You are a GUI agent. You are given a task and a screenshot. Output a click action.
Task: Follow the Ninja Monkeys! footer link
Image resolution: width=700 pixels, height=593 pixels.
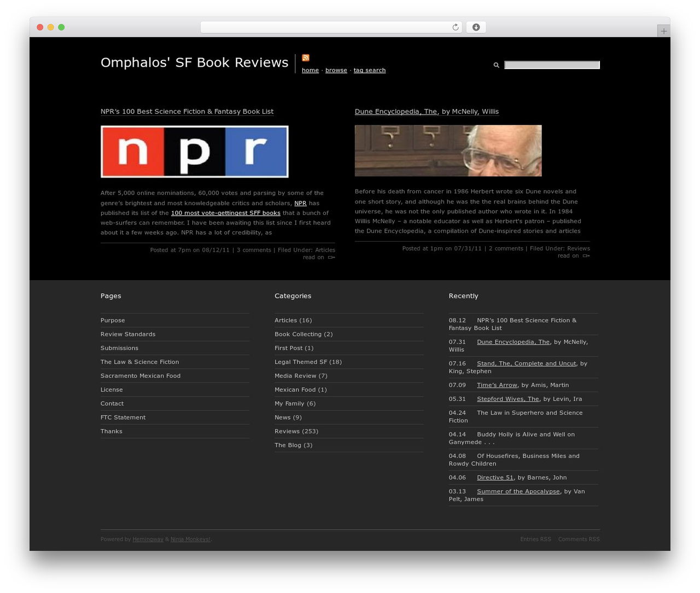(x=190, y=539)
